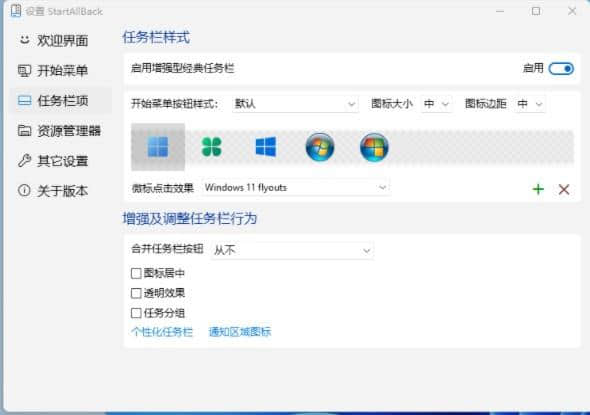590x415 pixels.
Task: Select the Windows 11 style start button icon
Action: pyautogui.click(x=158, y=147)
